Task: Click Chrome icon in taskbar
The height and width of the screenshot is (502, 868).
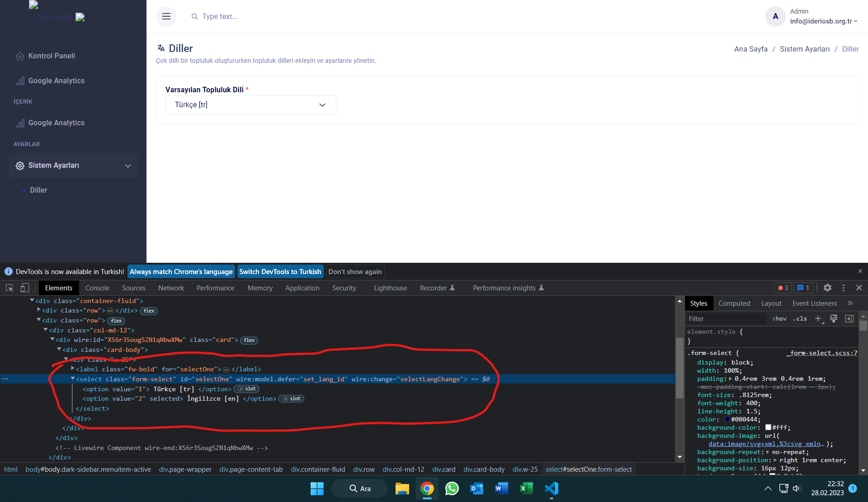Action: [427, 488]
